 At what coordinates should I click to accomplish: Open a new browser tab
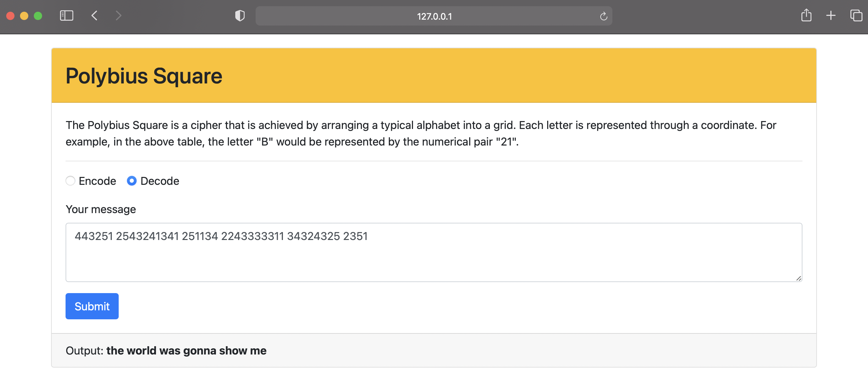click(831, 16)
